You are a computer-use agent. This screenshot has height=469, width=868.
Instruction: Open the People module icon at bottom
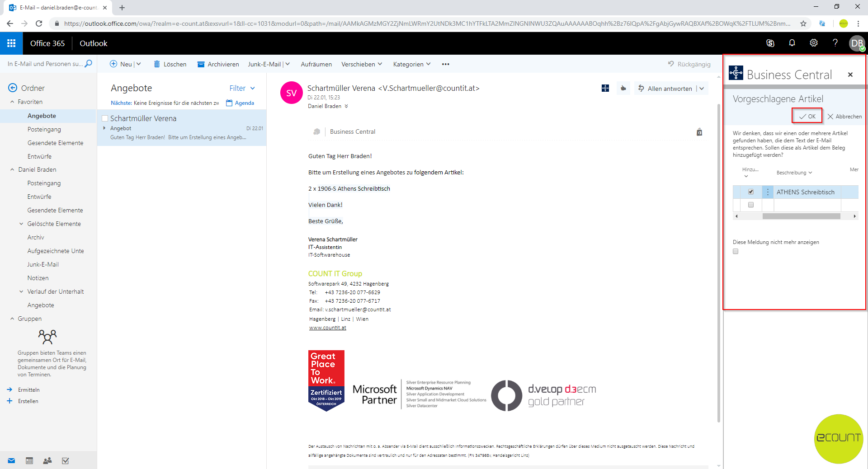[x=47, y=460]
